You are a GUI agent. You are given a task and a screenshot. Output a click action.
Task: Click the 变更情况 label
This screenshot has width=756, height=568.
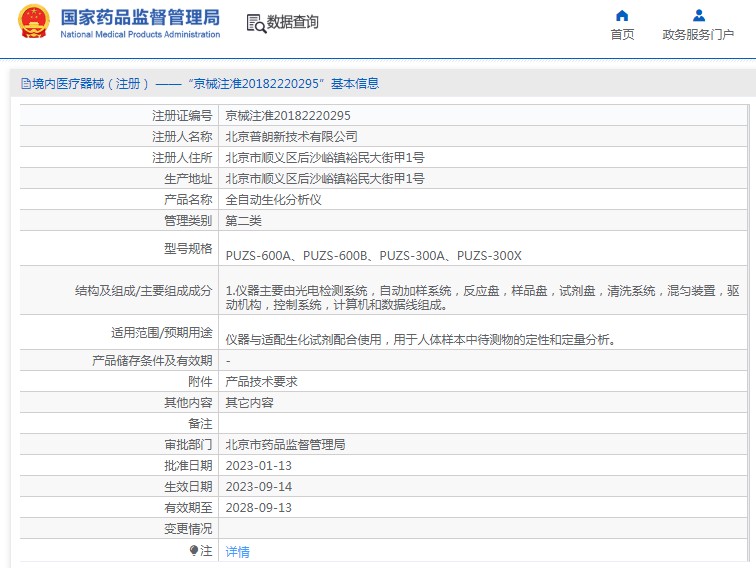point(188,529)
